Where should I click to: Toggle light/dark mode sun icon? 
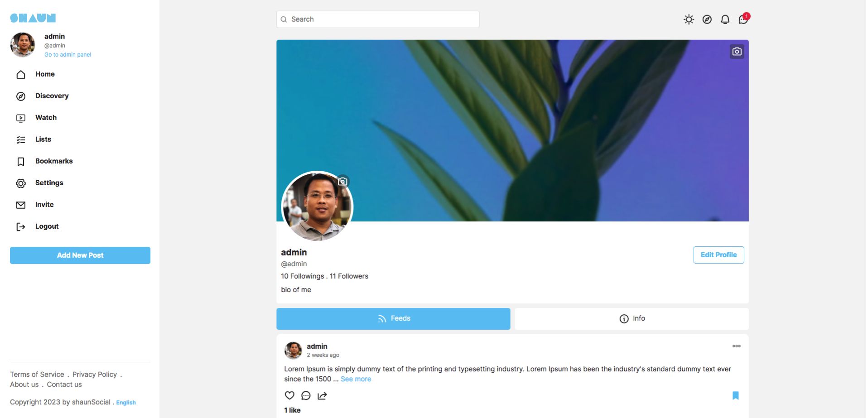pyautogui.click(x=689, y=19)
